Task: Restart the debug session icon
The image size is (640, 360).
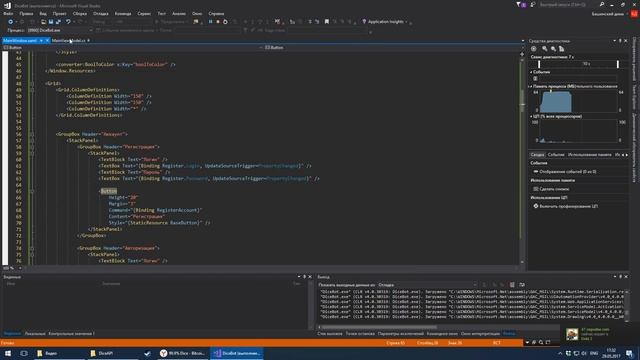Action: (x=225, y=22)
